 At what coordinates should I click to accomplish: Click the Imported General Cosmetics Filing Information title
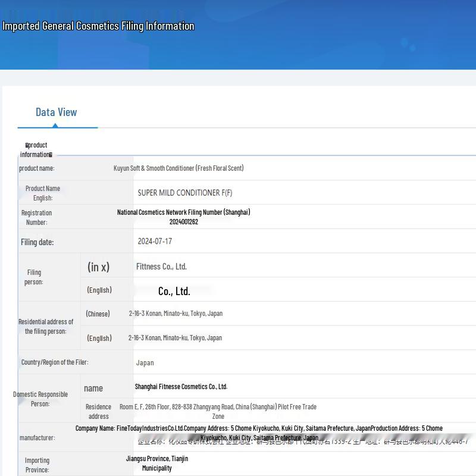98,26
